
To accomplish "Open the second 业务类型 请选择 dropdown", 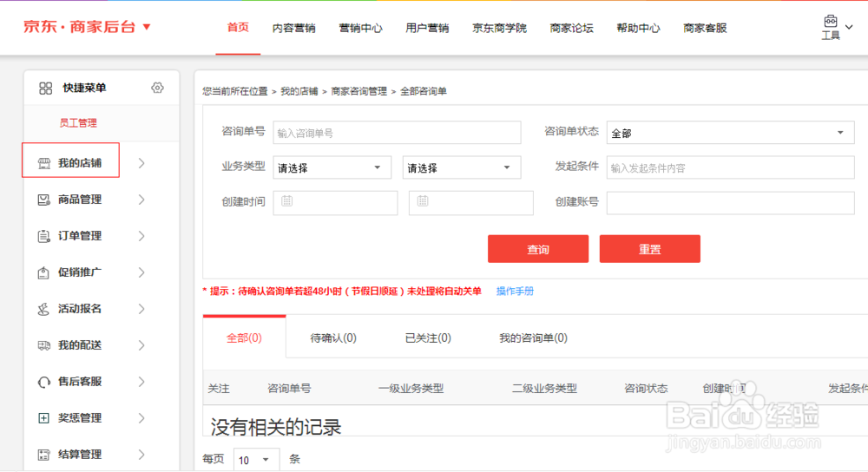I will [461, 167].
